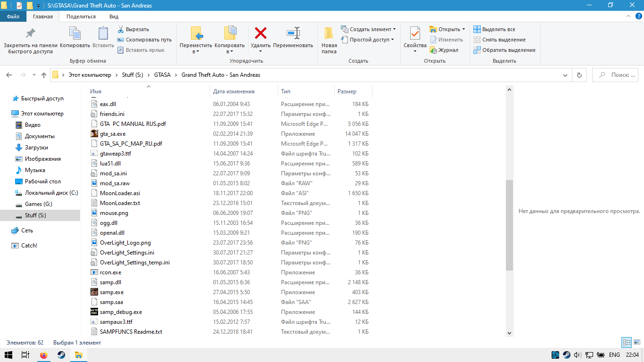Click the Копировать ribbon icon

tap(75, 33)
